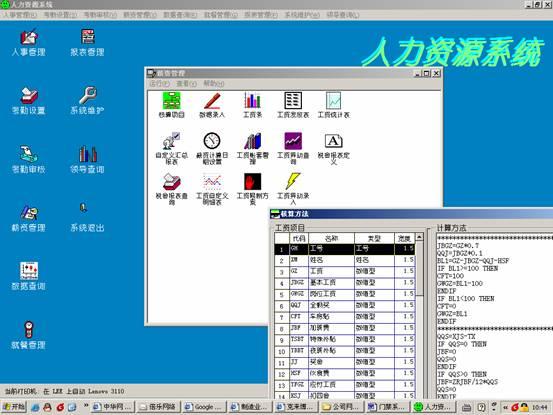The height and width of the screenshot is (415, 553).
Task: Click the green 核算项目 icon
Action: pos(171,105)
